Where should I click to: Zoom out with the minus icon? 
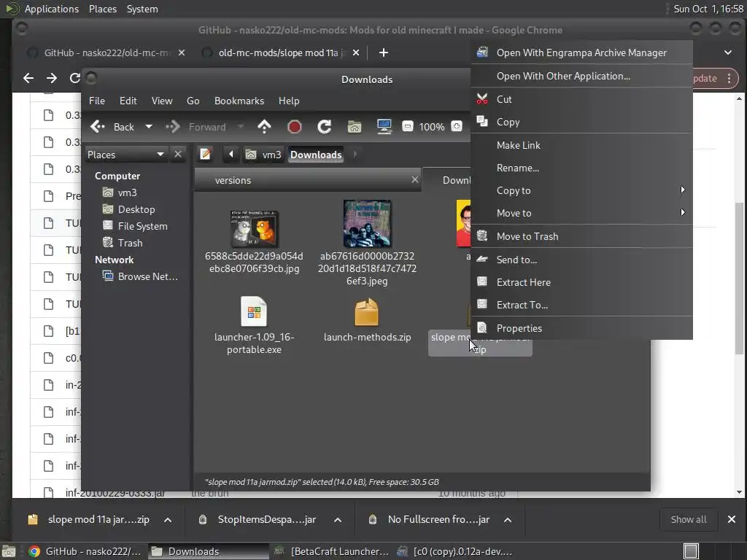pyautogui.click(x=407, y=127)
